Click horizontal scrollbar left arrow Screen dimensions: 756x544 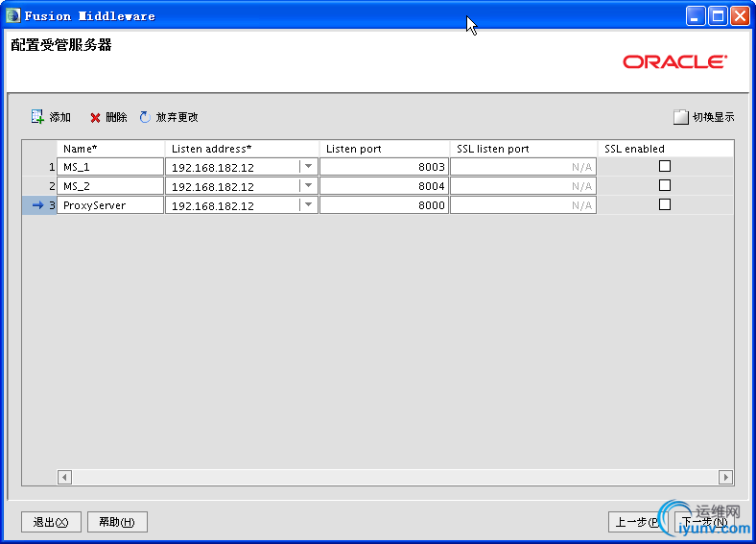point(64,477)
